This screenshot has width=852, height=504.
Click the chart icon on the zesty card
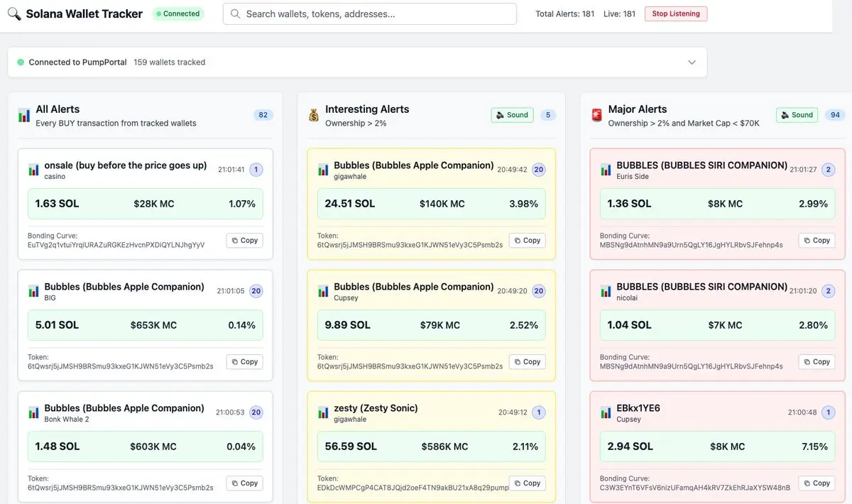(x=323, y=412)
